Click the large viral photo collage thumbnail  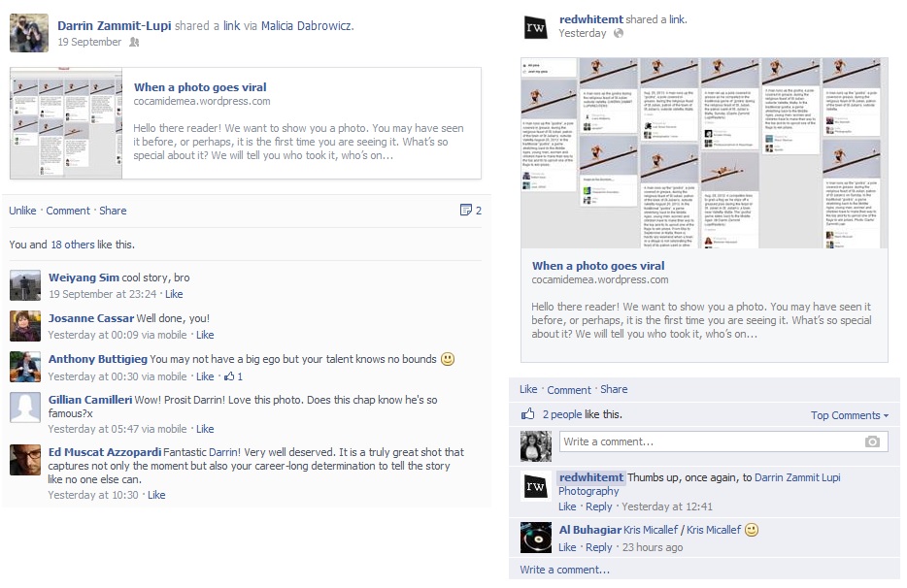pyautogui.click(x=704, y=152)
